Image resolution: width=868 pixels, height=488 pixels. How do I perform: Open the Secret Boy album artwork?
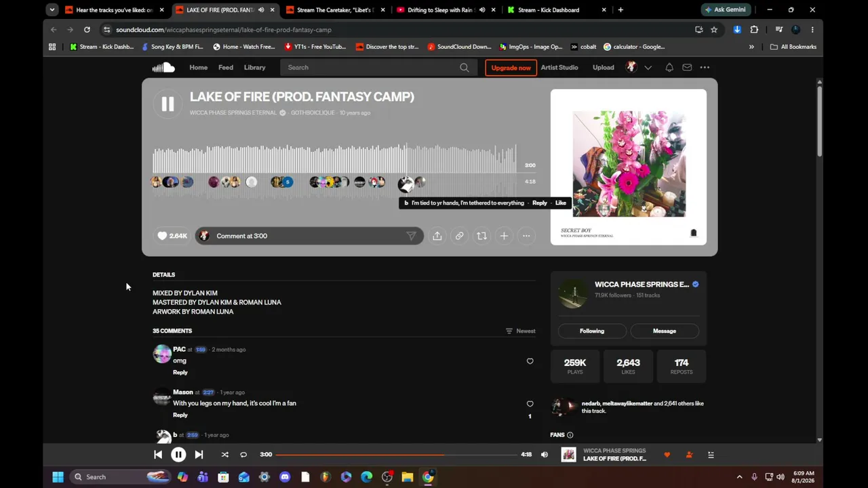point(629,167)
